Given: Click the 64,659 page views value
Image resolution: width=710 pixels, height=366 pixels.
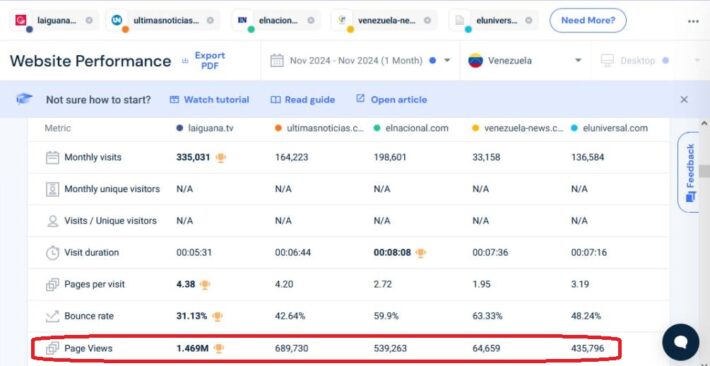Looking at the screenshot, I should point(487,348).
